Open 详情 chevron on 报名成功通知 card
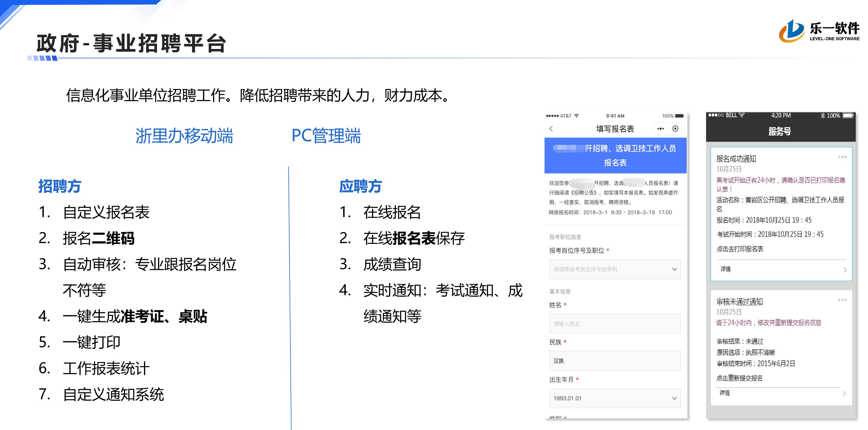Image resolution: width=868 pixels, height=430 pixels. [845, 269]
